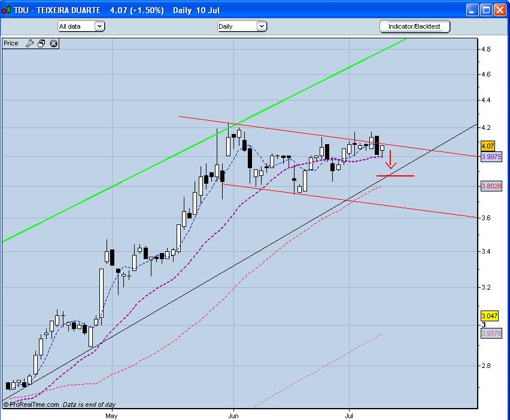Click the 3.6 price axis value
510x420 pixels.
pos(486,218)
